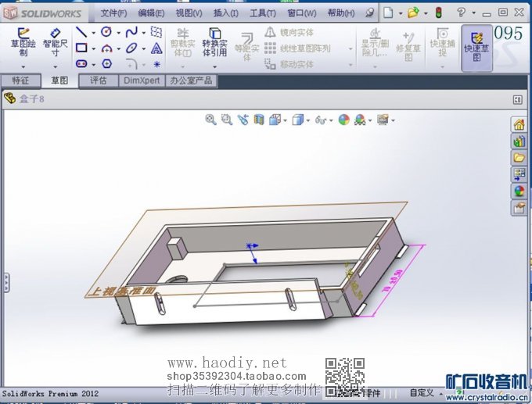Expand the 智能尺寸 dimension dropdown
Image resolution: width=532 pixels, height=404 pixels.
tap(55, 67)
